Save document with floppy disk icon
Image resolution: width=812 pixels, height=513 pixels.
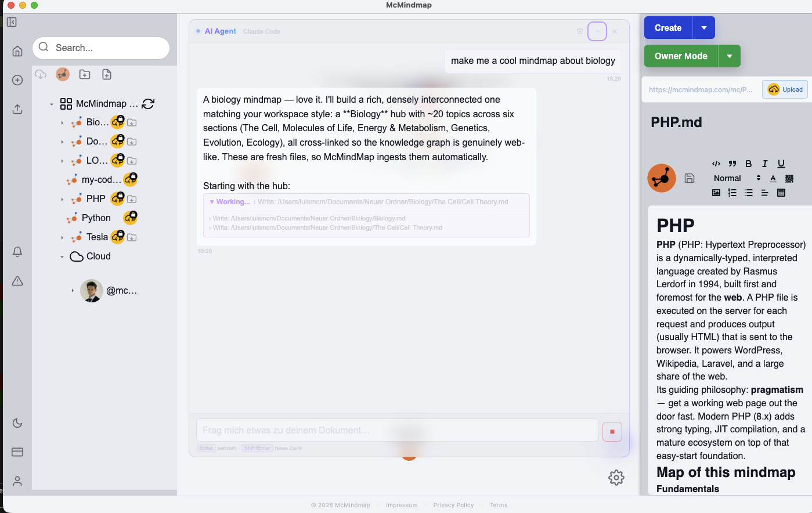[x=690, y=178]
